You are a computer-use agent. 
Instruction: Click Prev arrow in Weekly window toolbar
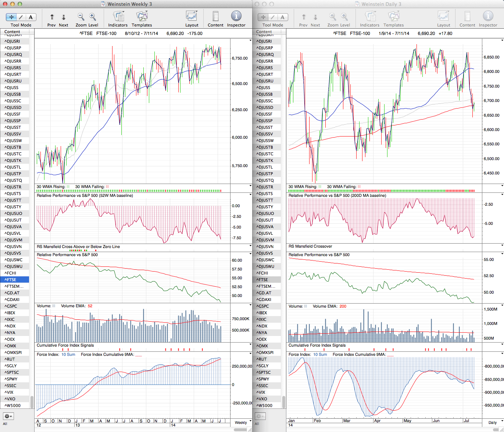coord(52,17)
